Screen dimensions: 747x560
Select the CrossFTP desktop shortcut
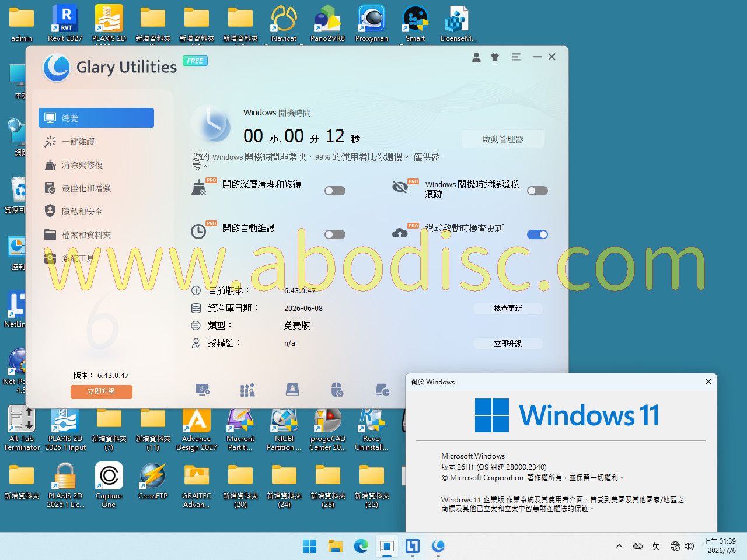click(x=153, y=480)
